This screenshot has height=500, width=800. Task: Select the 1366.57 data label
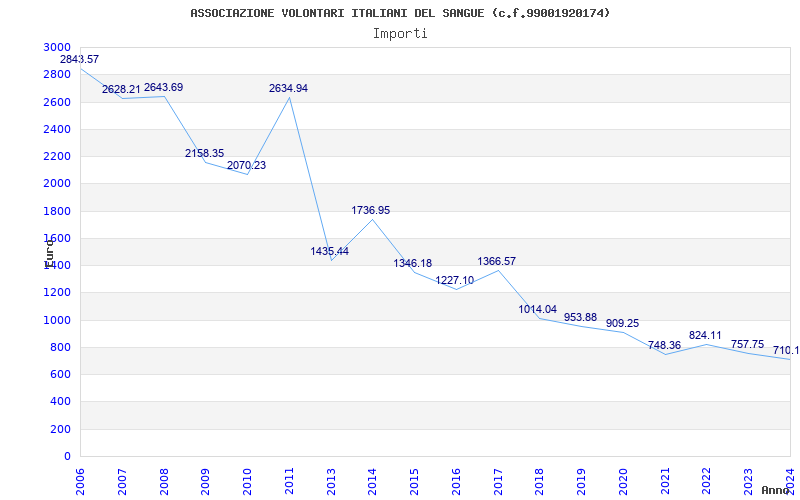(x=496, y=261)
